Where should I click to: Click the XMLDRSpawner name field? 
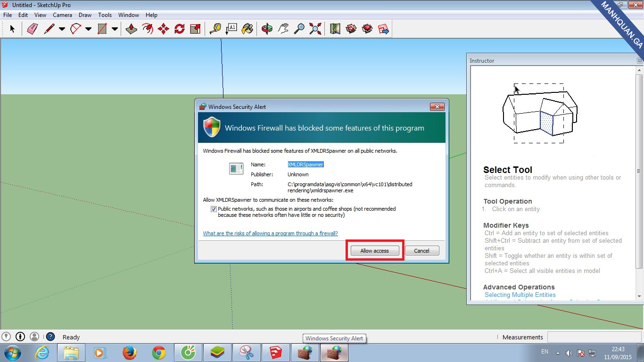(306, 165)
